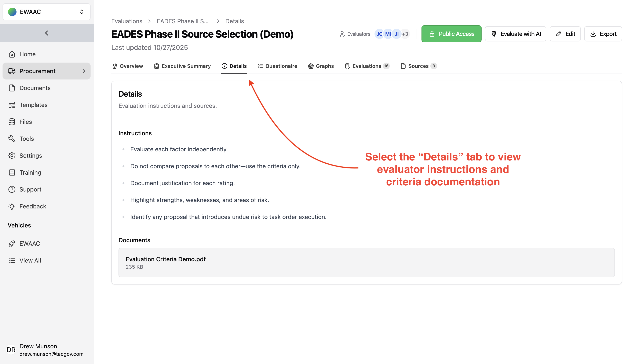Screen dimensions: 639x364
Task: Click the Tools wrench icon
Action: (x=12, y=139)
